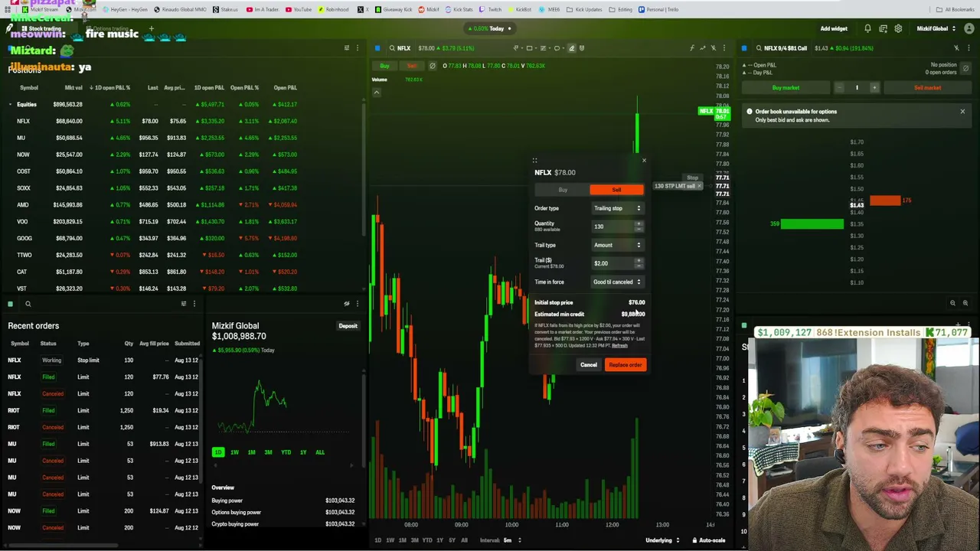Screen dimensions: 980x551
Task: Click the Deposit button
Action: (348, 326)
